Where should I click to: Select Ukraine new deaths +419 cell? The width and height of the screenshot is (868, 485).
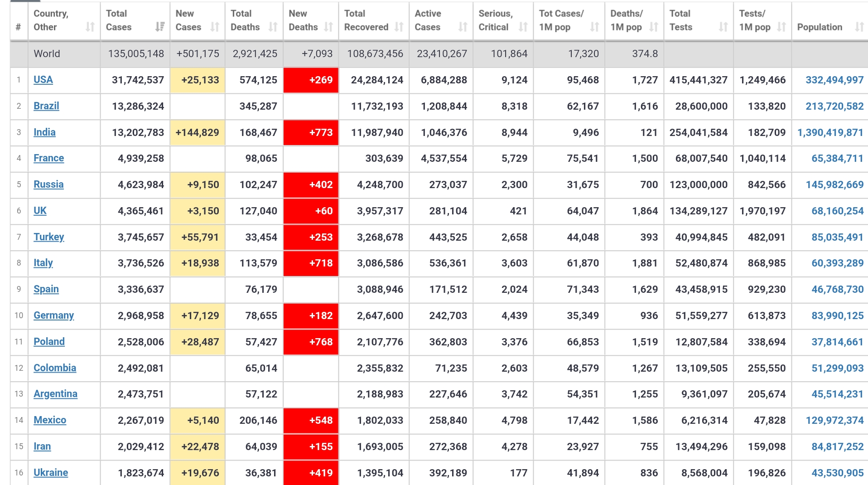(311, 473)
